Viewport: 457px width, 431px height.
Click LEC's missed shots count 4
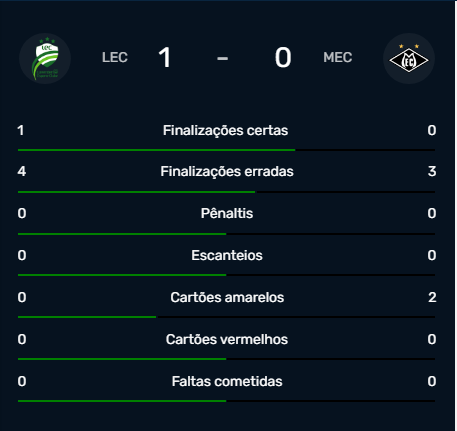tap(22, 171)
